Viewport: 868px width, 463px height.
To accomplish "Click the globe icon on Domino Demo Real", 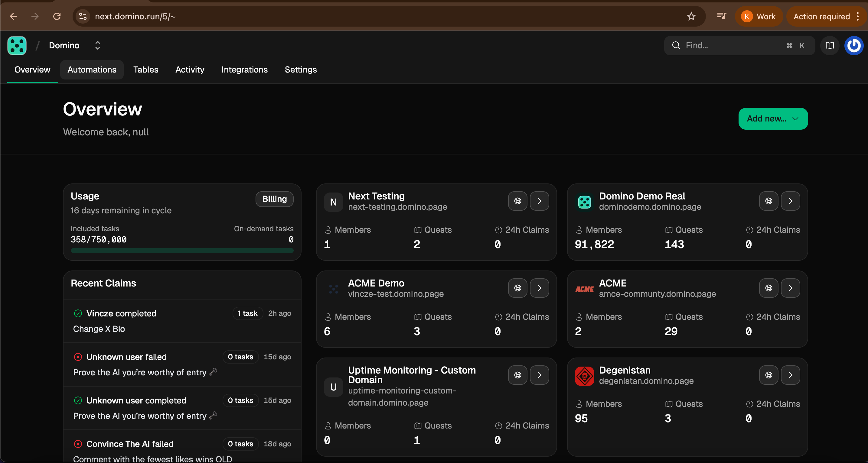I will [768, 201].
